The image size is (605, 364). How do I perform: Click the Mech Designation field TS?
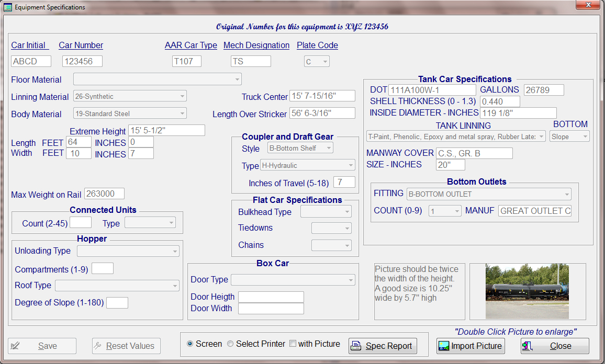coord(251,61)
